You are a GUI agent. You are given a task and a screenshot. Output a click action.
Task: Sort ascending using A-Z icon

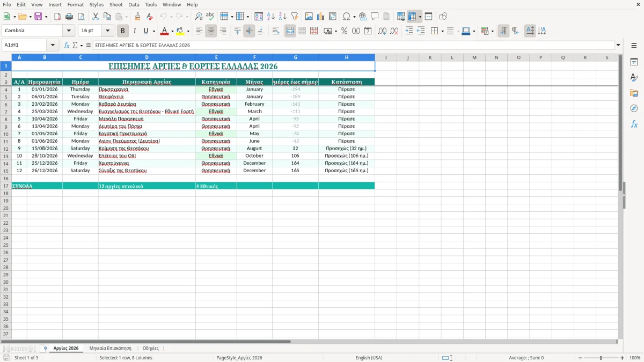coord(270,17)
